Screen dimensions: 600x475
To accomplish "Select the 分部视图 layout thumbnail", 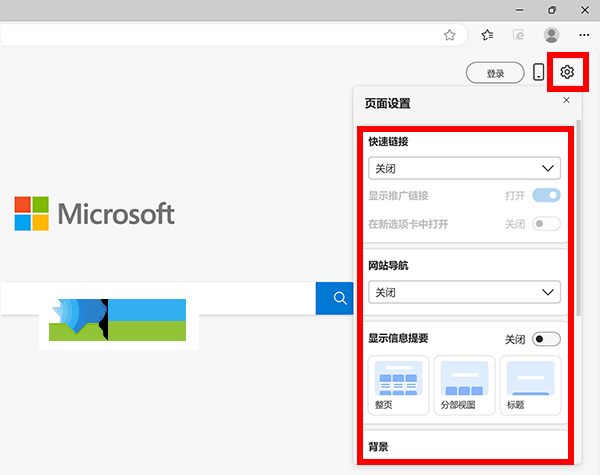I will coord(464,385).
